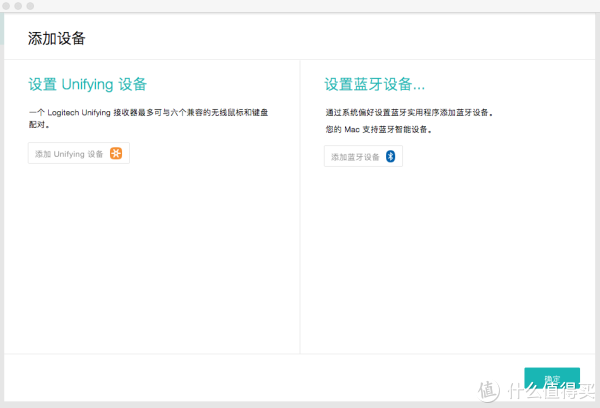Screen dimensions: 600x408
Task: Click the Logitech Unifying receiver description text
Action: coord(148,118)
